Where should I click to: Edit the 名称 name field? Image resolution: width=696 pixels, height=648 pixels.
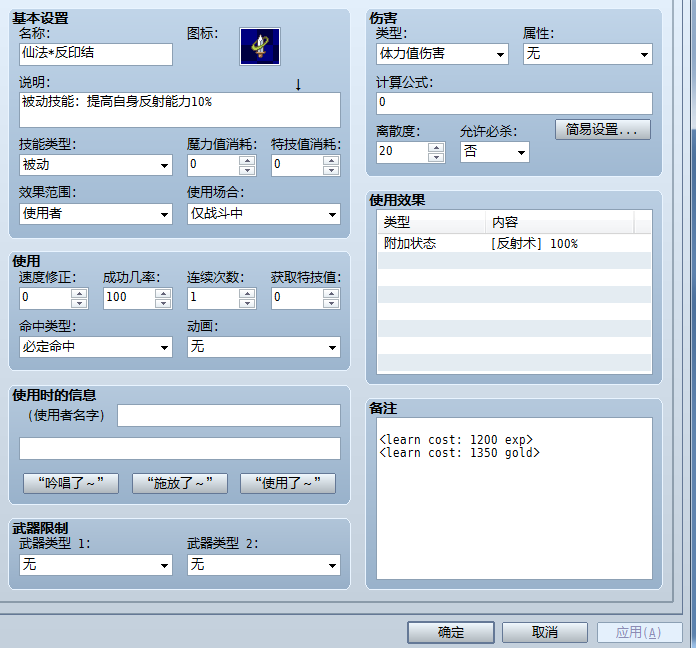click(96, 54)
